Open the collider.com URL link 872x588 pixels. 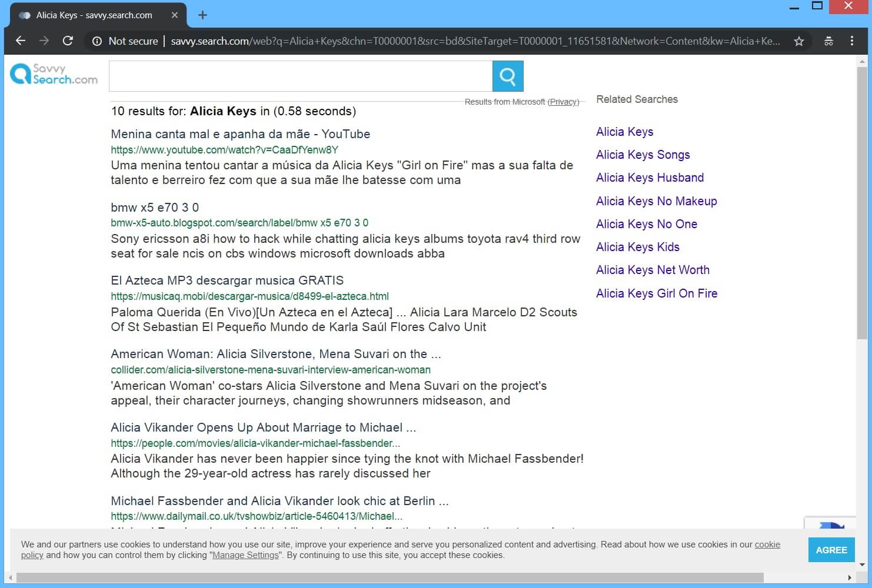coord(271,370)
